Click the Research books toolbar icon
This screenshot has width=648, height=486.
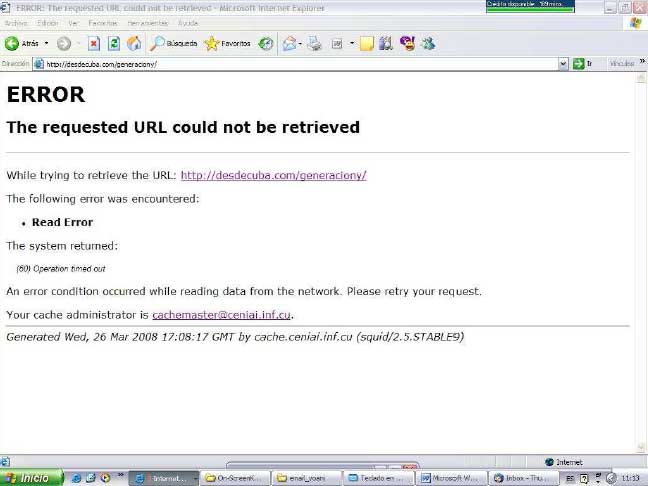(386, 43)
